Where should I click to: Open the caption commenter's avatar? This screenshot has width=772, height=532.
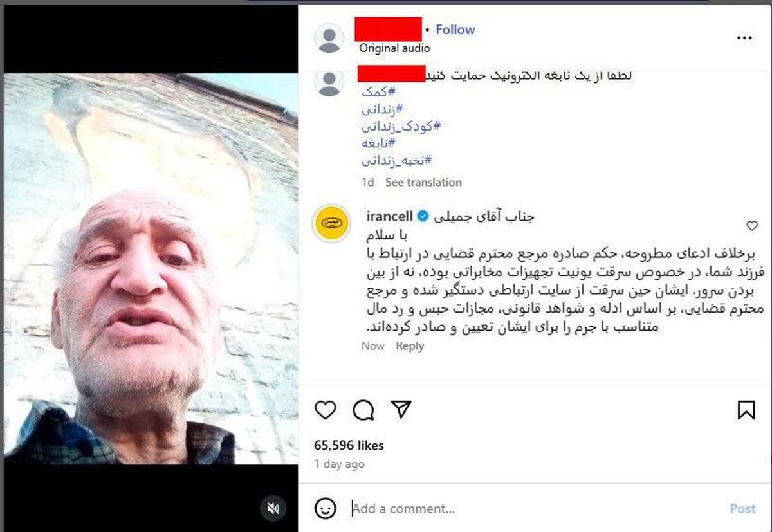click(329, 83)
